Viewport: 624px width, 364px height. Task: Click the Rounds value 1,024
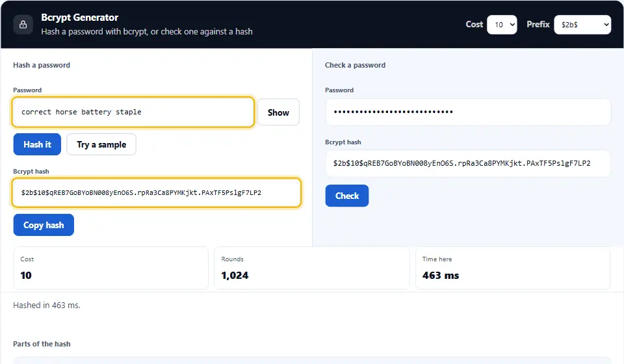click(x=235, y=276)
